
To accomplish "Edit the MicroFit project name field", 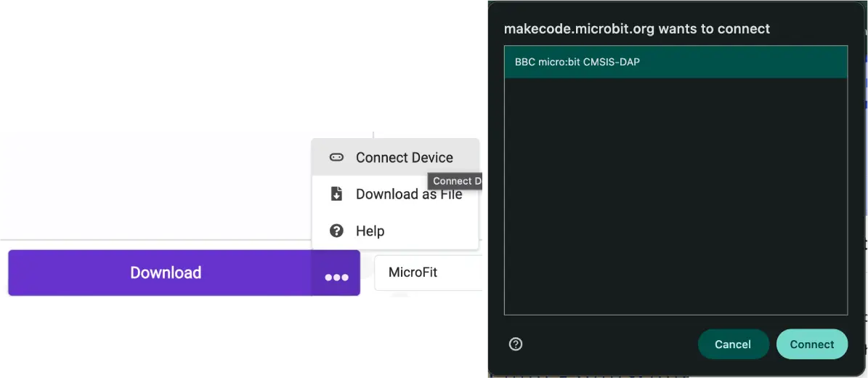I will coord(429,273).
